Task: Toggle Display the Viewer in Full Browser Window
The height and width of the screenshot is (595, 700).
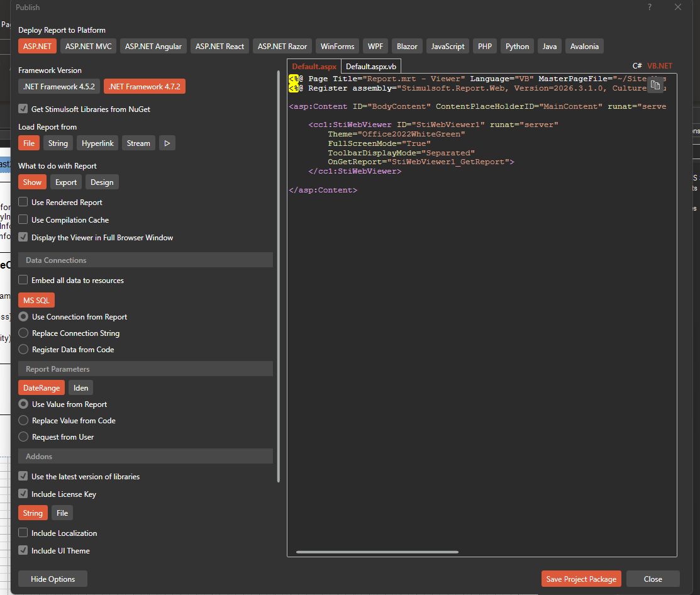Action: [x=23, y=238]
